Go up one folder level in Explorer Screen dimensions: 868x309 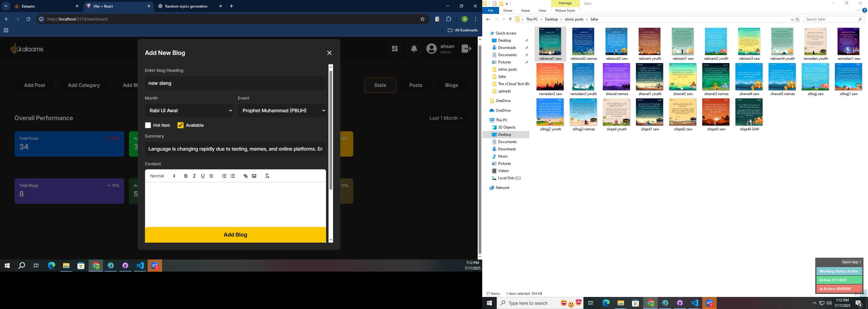click(x=510, y=20)
